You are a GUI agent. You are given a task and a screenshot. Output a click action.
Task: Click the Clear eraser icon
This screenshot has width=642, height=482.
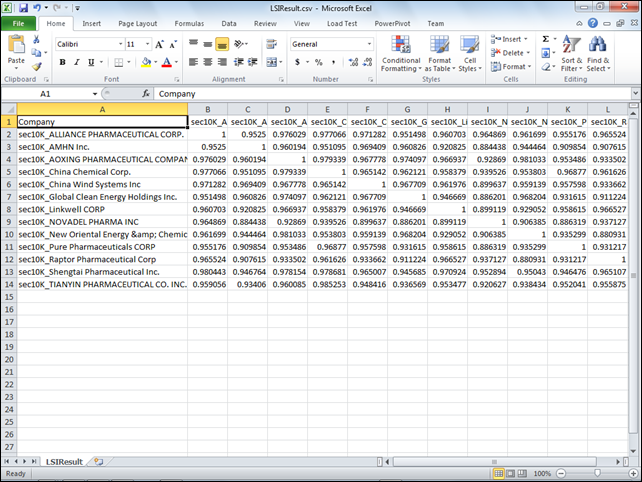coord(545,66)
